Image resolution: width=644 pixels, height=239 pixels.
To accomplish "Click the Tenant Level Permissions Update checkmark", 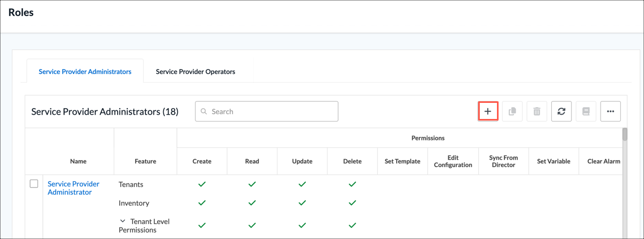I will click(302, 226).
